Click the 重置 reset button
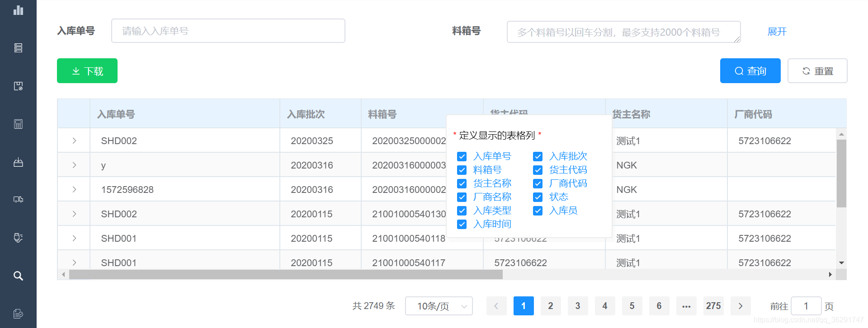 (817, 71)
